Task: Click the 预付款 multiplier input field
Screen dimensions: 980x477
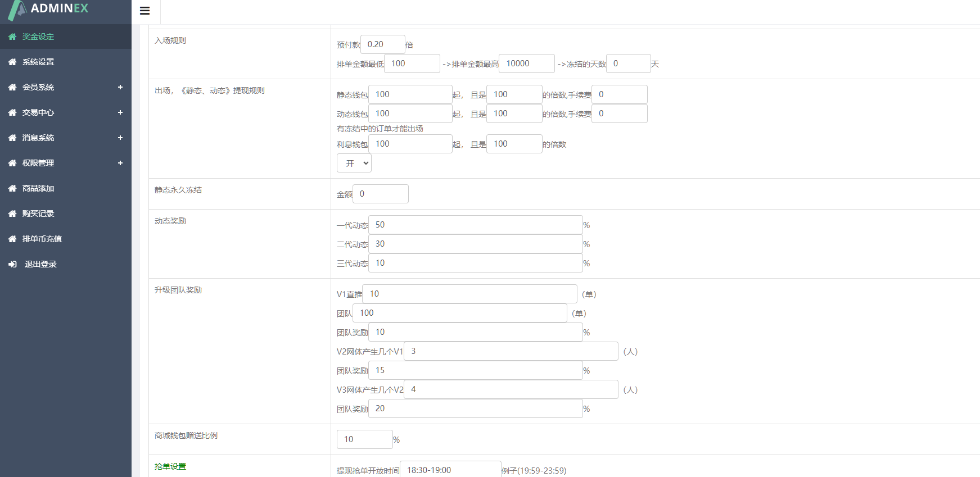Action: (x=382, y=44)
